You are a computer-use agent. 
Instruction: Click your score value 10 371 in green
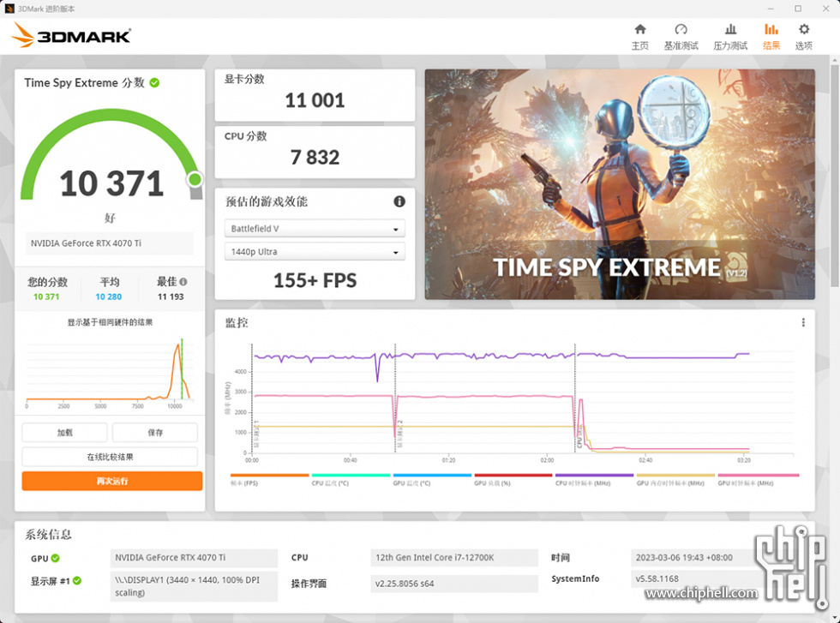tap(46, 297)
